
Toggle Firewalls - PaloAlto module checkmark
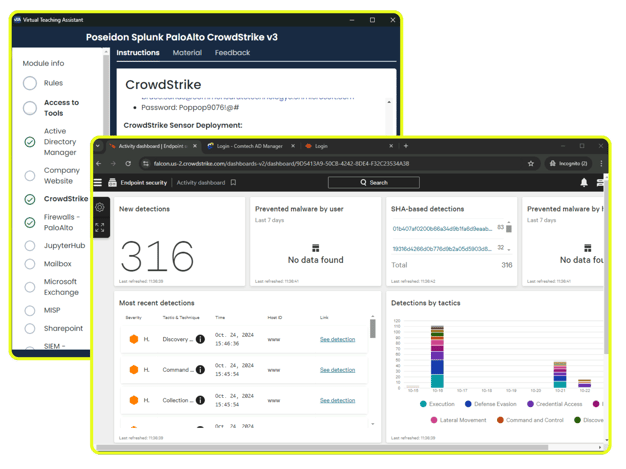[30, 222]
